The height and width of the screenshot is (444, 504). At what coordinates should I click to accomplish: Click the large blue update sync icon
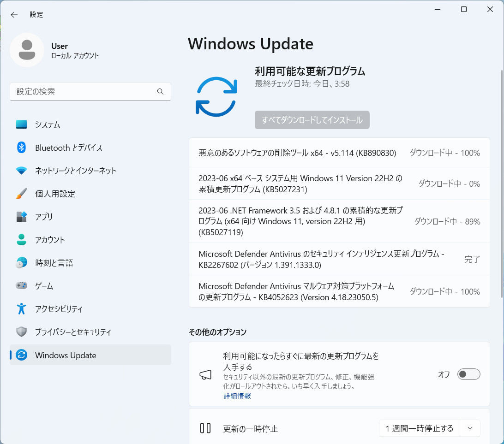[216, 97]
